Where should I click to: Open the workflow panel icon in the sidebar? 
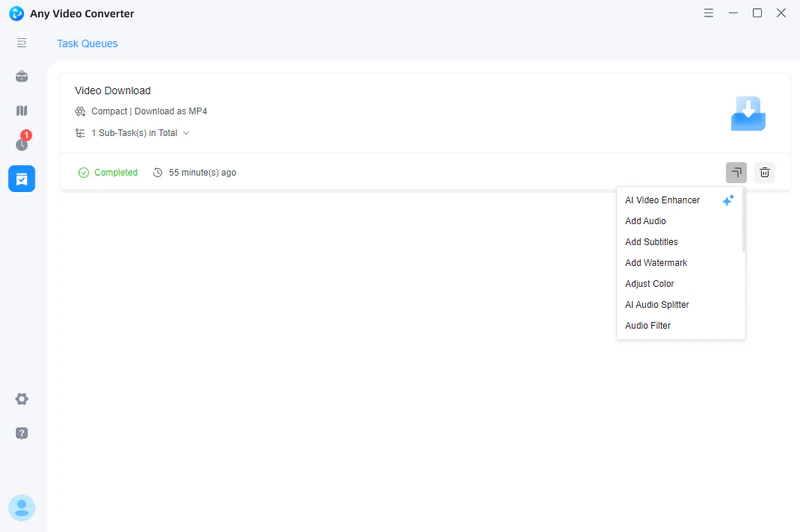pyautogui.click(x=22, y=111)
